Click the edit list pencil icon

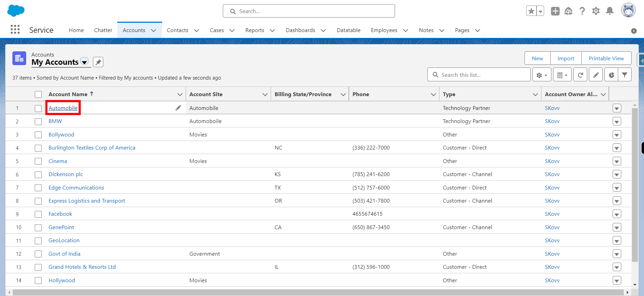coord(596,75)
